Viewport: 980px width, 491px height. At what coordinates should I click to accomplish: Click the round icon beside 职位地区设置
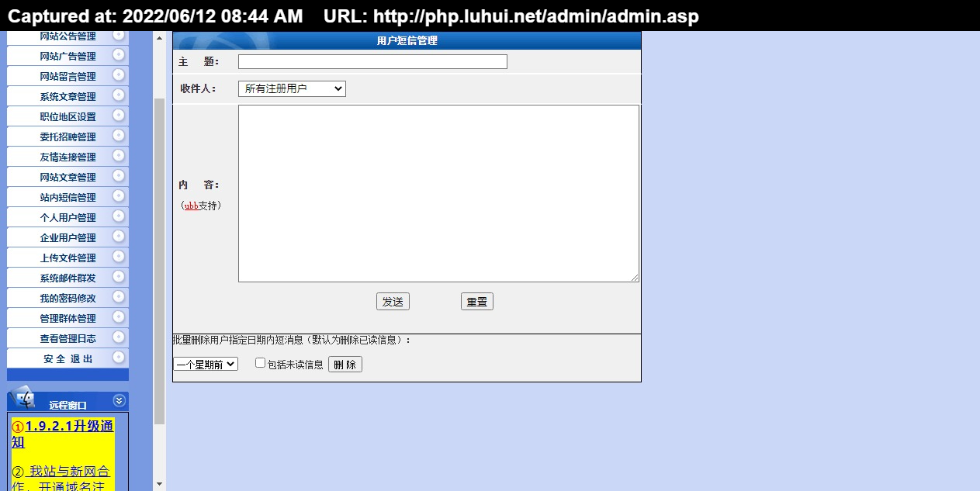119,115
